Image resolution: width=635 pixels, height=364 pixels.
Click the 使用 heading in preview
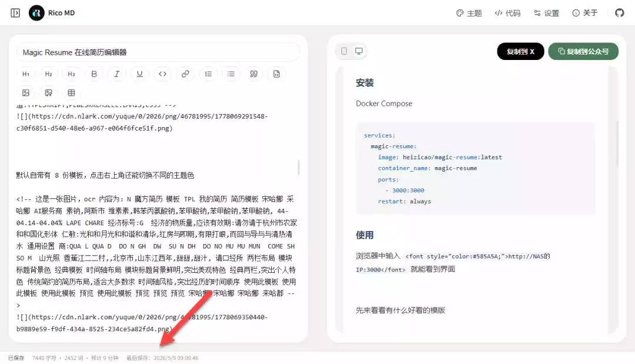tap(365, 235)
